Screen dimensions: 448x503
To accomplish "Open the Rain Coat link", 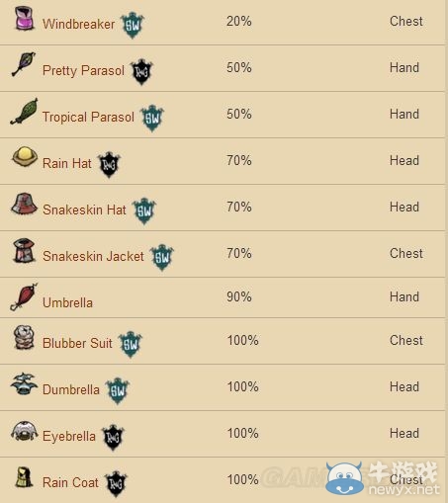I will click(x=70, y=483).
